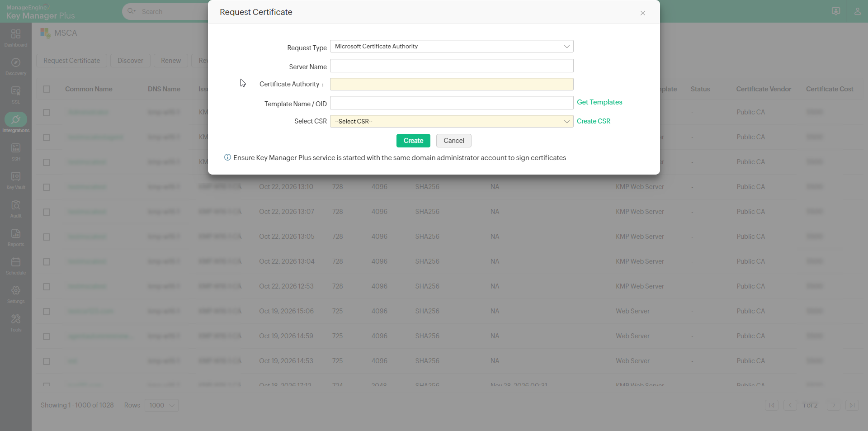868x431 pixels.
Task: Open the Dashboard sidebar icon
Action: (x=16, y=34)
